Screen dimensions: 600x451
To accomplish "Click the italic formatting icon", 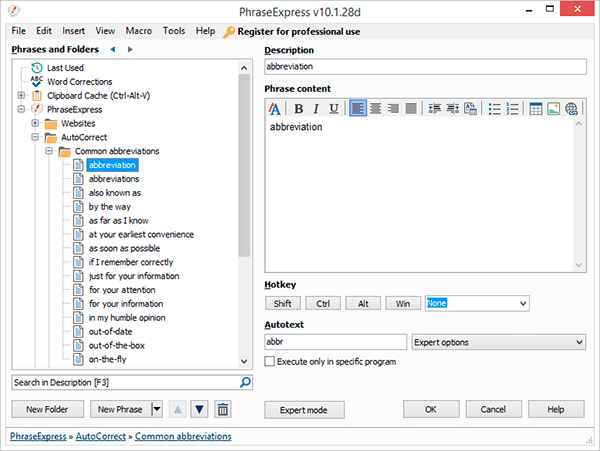I will pos(315,109).
